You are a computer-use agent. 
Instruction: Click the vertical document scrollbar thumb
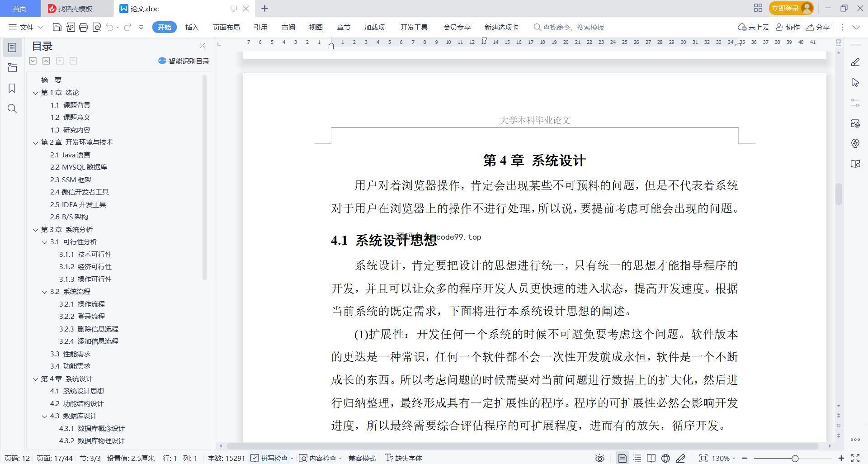(x=839, y=194)
